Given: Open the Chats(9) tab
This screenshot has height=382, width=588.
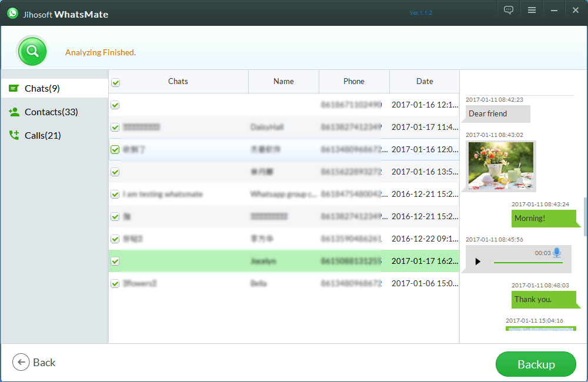Looking at the screenshot, I should pyautogui.click(x=55, y=89).
